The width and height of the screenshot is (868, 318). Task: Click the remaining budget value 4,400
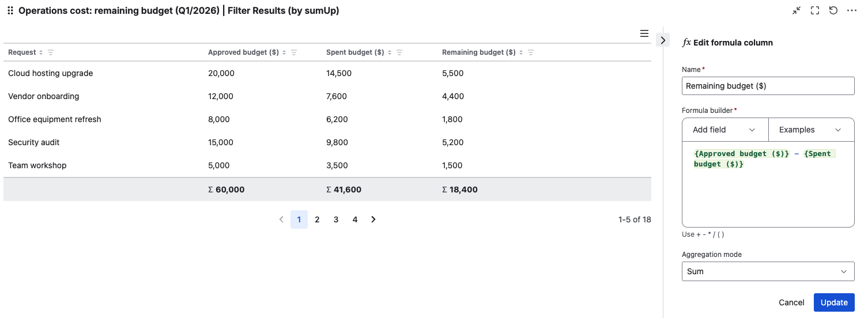coord(453,96)
